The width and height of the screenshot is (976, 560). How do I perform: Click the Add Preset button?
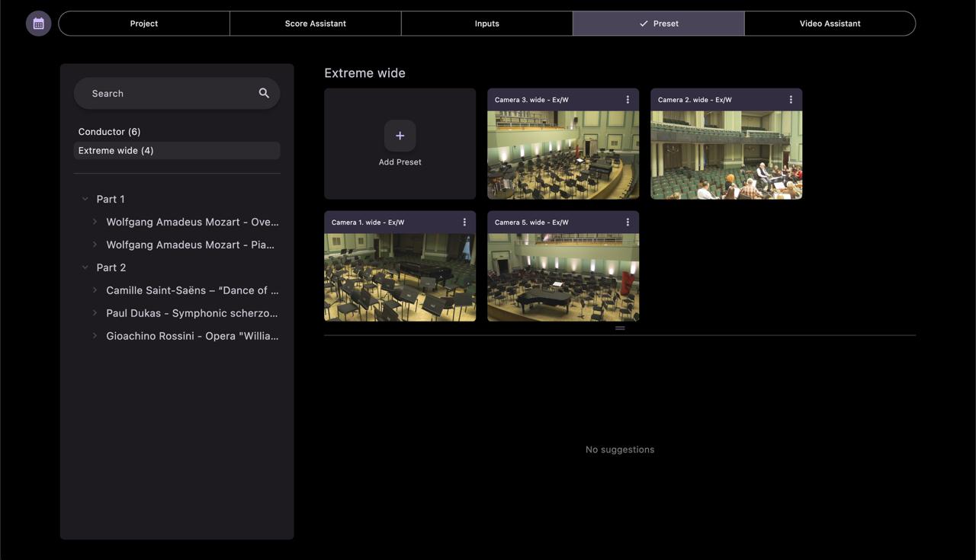pyautogui.click(x=400, y=143)
